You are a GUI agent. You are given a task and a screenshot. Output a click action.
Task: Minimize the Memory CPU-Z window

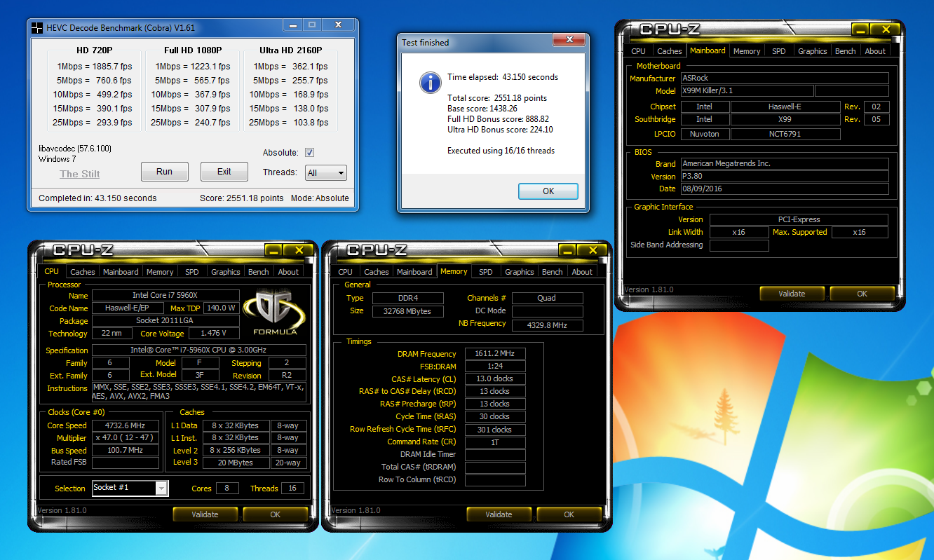point(567,250)
